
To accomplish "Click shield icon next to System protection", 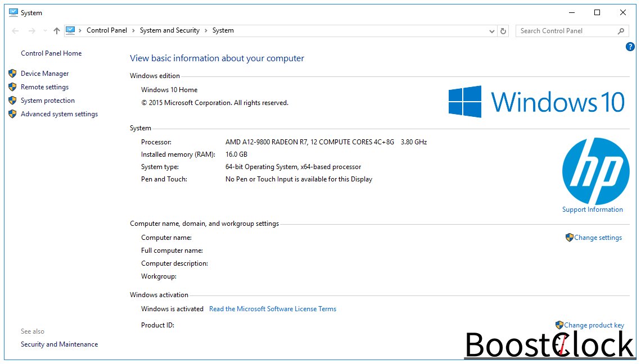I will tap(12, 101).
